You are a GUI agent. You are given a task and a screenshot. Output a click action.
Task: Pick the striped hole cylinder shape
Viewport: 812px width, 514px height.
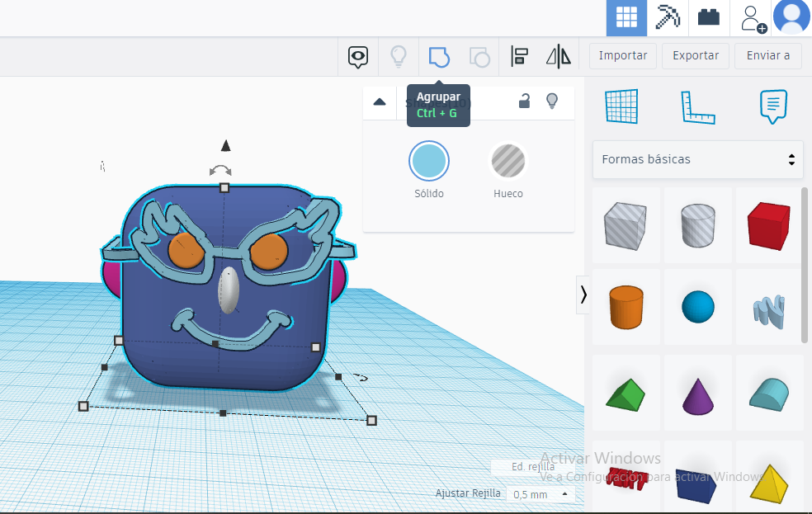697,226
